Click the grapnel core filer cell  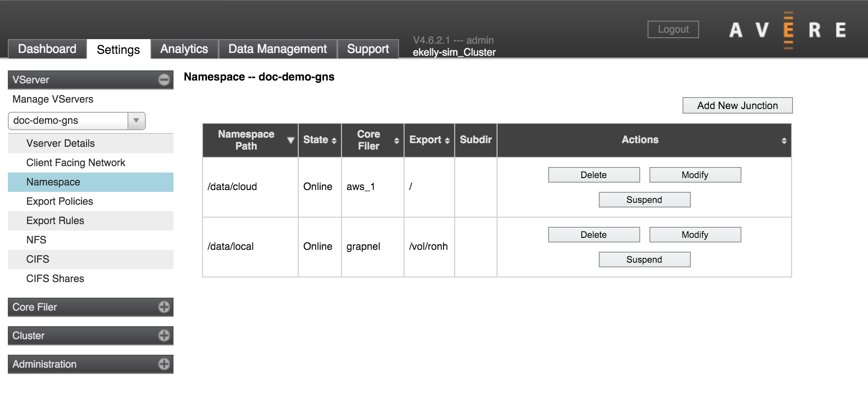pyautogui.click(x=373, y=247)
